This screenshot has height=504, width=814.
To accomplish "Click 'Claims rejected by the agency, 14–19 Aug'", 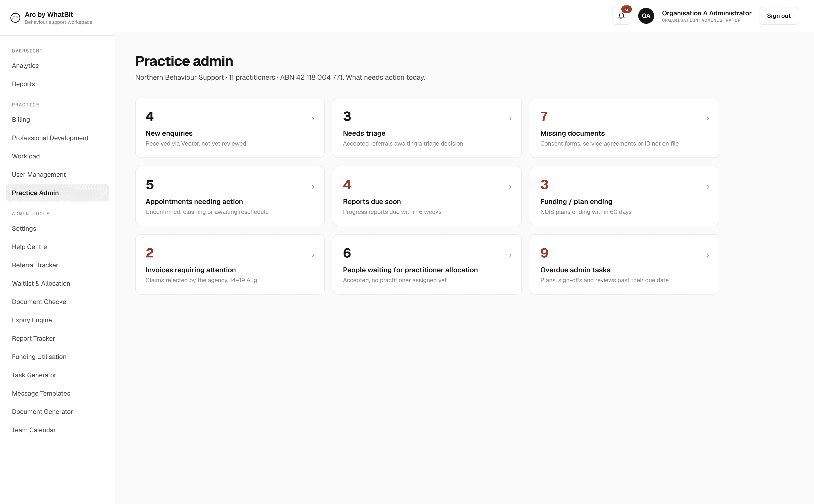I will tap(201, 280).
